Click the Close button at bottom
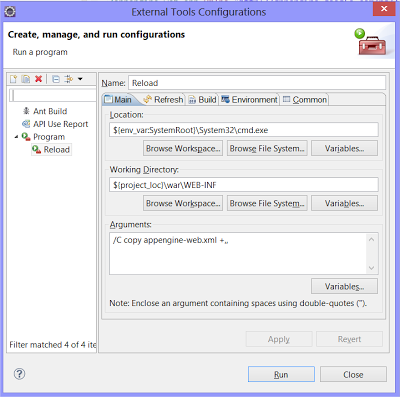 [x=353, y=374]
